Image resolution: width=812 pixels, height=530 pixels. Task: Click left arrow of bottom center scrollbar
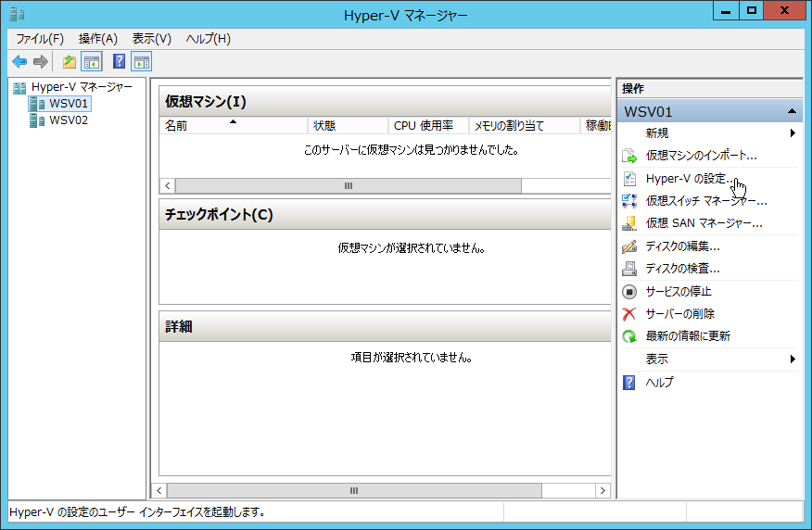[x=159, y=491]
